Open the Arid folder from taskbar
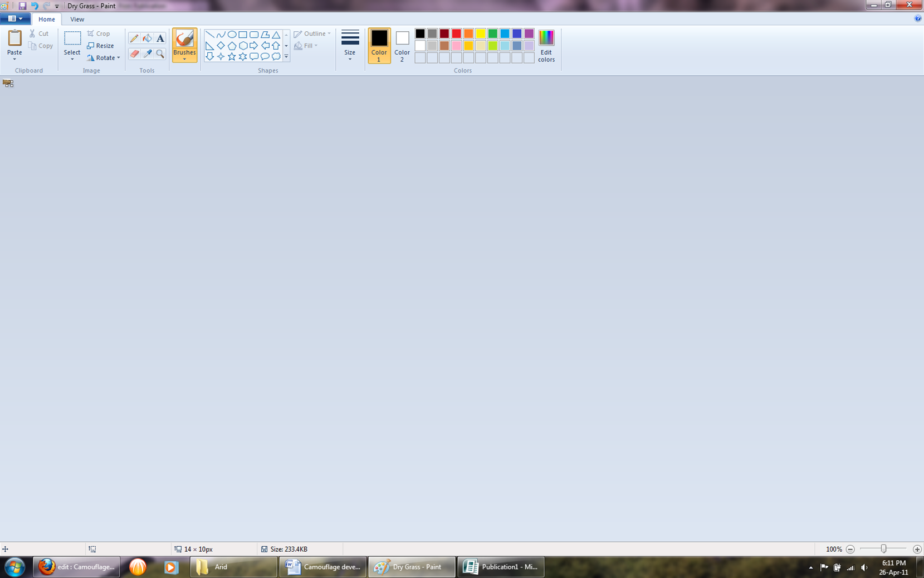 [x=234, y=567]
